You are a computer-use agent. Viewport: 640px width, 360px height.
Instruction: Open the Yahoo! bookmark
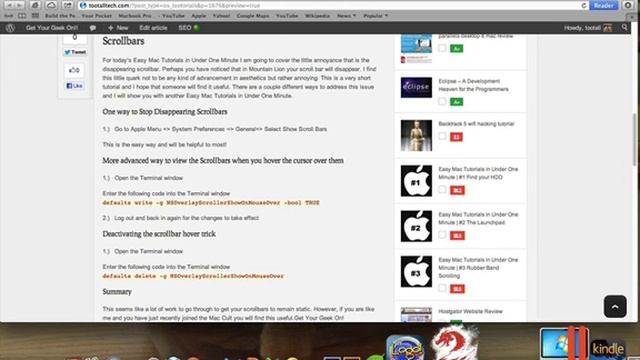tap(221, 16)
